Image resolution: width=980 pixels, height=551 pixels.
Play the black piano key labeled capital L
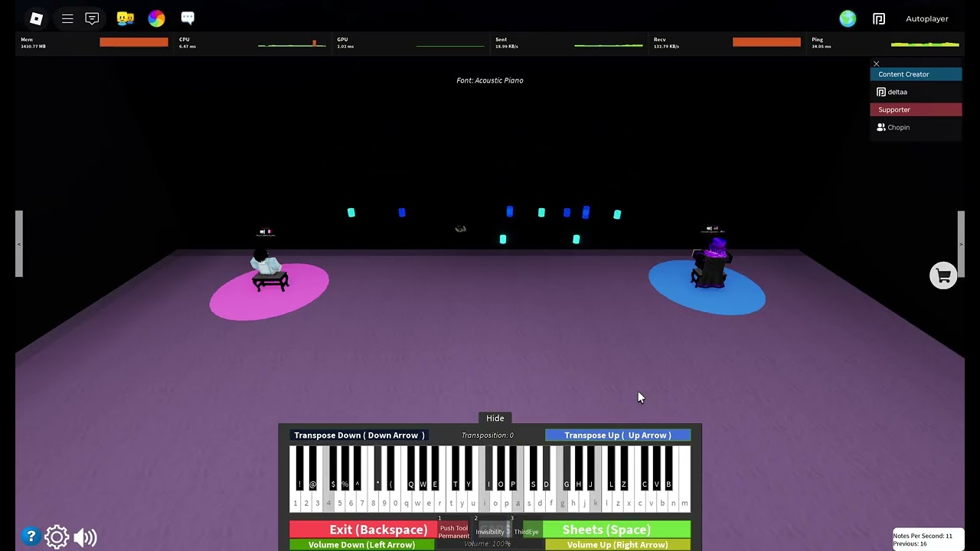pyautogui.click(x=612, y=468)
